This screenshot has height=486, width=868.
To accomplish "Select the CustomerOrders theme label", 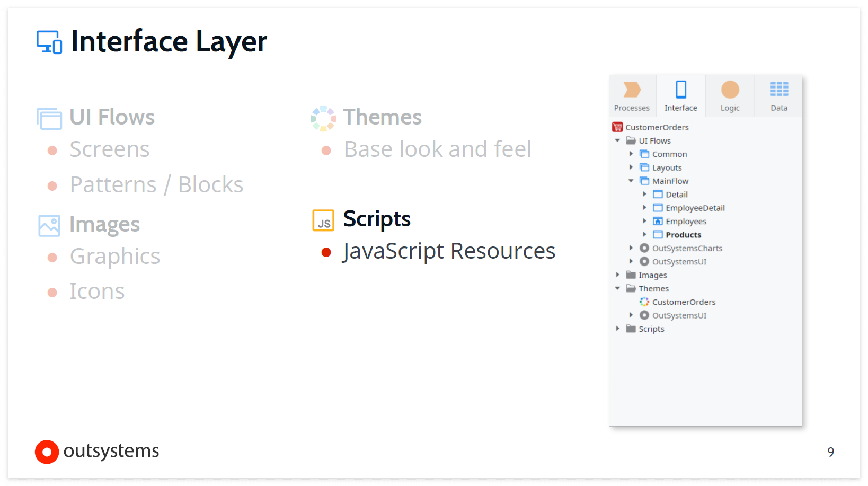I will tap(684, 302).
